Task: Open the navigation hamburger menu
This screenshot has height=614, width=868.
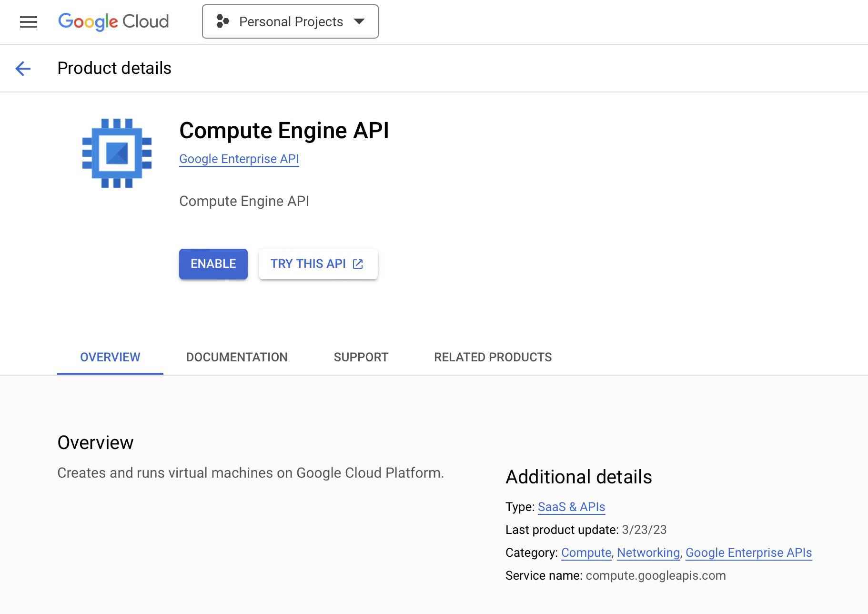Action: [28, 21]
